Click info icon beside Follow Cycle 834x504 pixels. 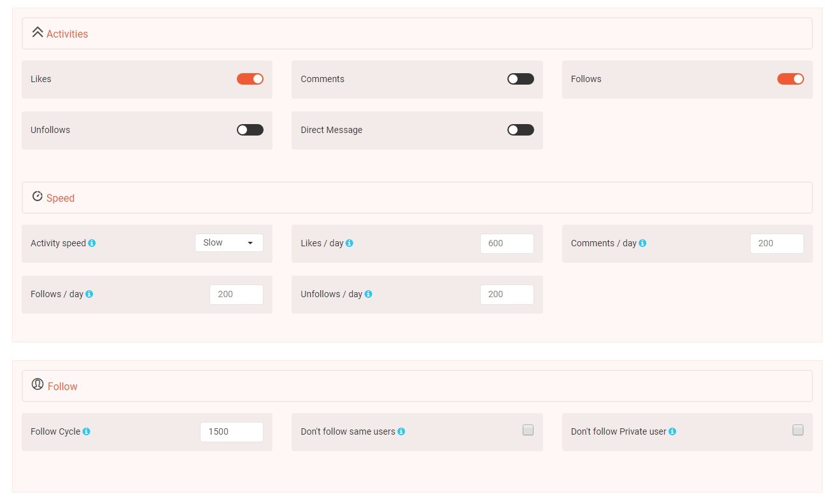(x=86, y=431)
